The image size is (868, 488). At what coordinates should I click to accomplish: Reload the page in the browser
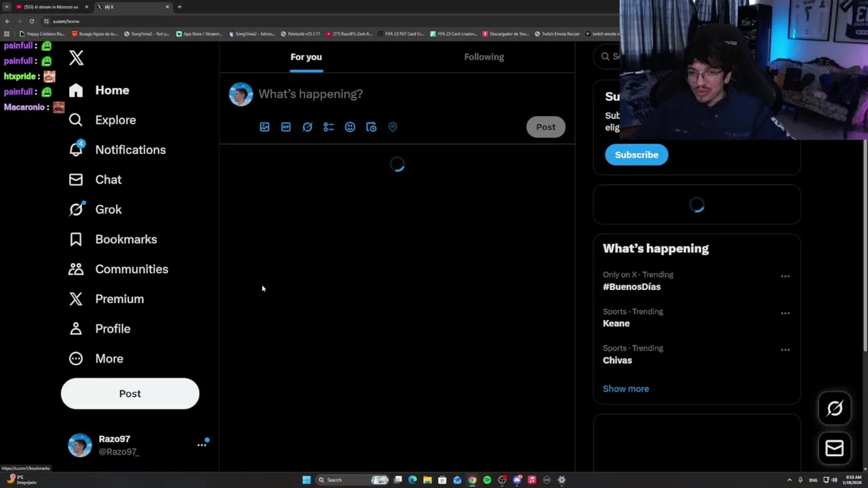pyautogui.click(x=31, y=21)
